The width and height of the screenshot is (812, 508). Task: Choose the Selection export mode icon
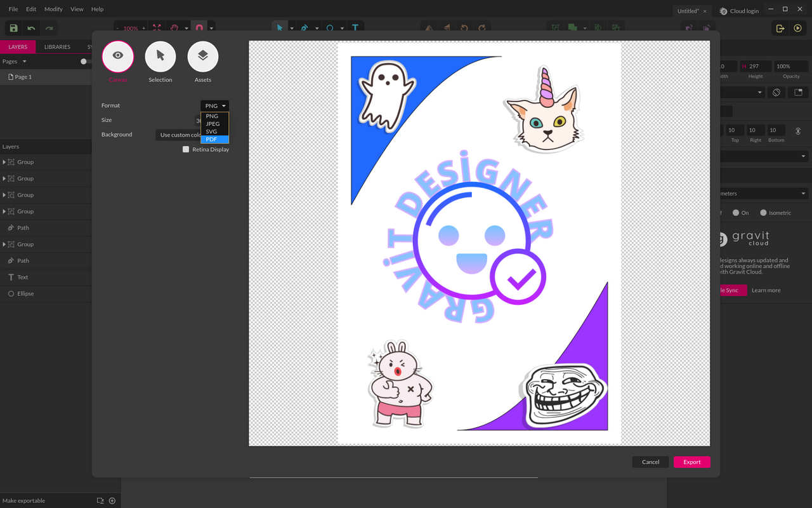tap(160, 57)
